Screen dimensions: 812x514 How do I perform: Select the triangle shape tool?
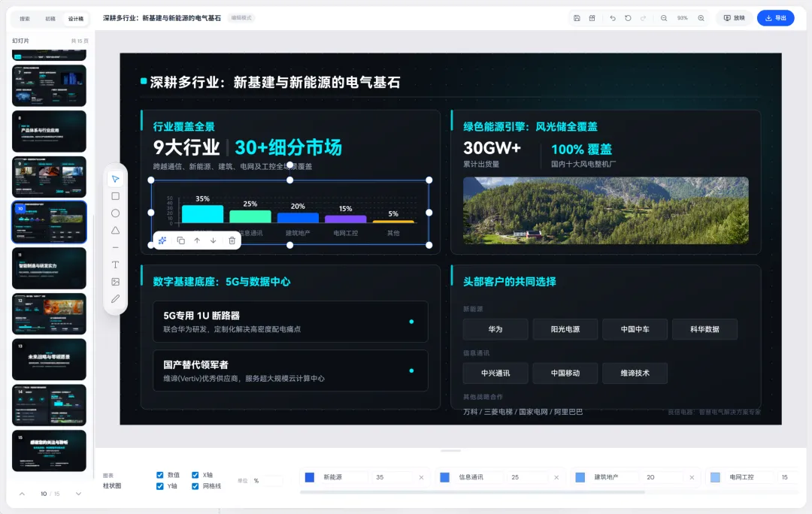pyautogui.click(x=116, y=231)
